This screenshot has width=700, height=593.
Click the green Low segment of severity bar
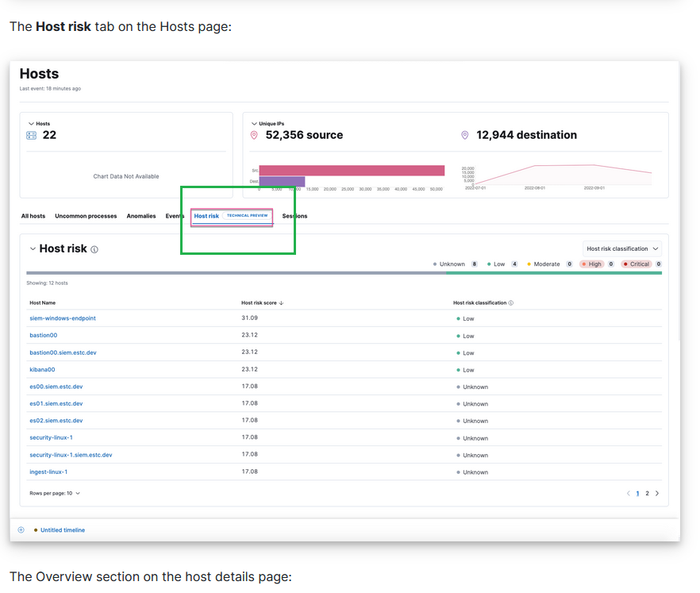pyautogui.click(x=554, y=273)
